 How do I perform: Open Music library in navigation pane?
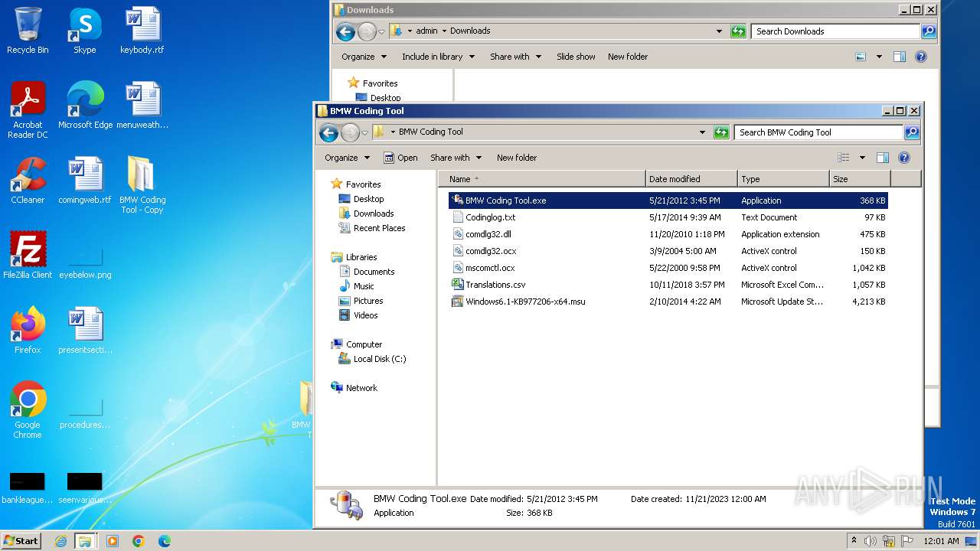pos(357,286)
